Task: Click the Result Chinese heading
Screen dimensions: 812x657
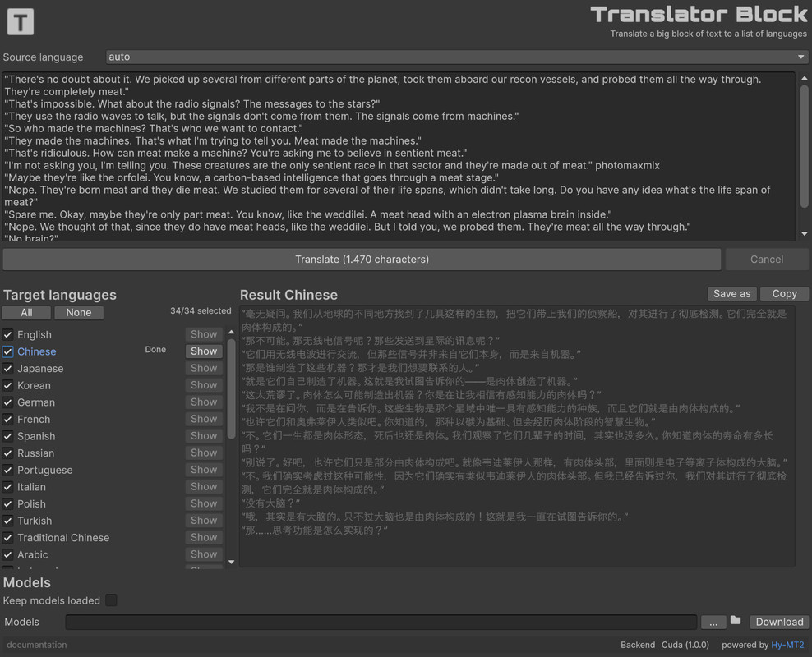Action: click(x=288, y=295)
